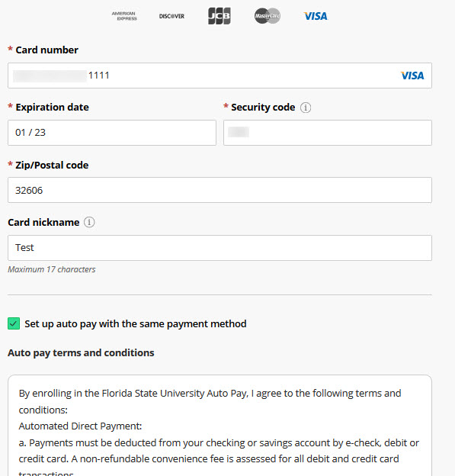
Task: Uncheck the Set up auto pay checkbox
Action: coord(14,323)
